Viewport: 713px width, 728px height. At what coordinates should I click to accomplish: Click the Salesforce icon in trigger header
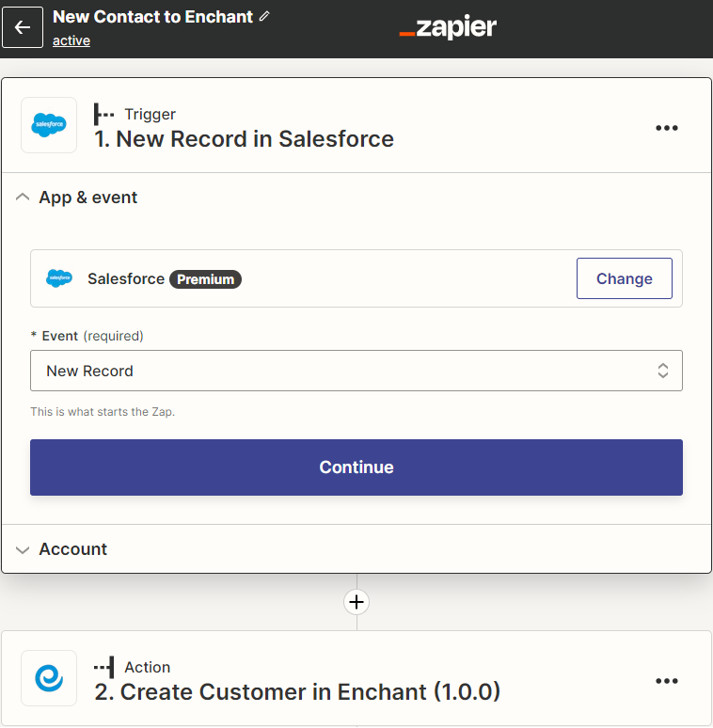tap(49, 125)
